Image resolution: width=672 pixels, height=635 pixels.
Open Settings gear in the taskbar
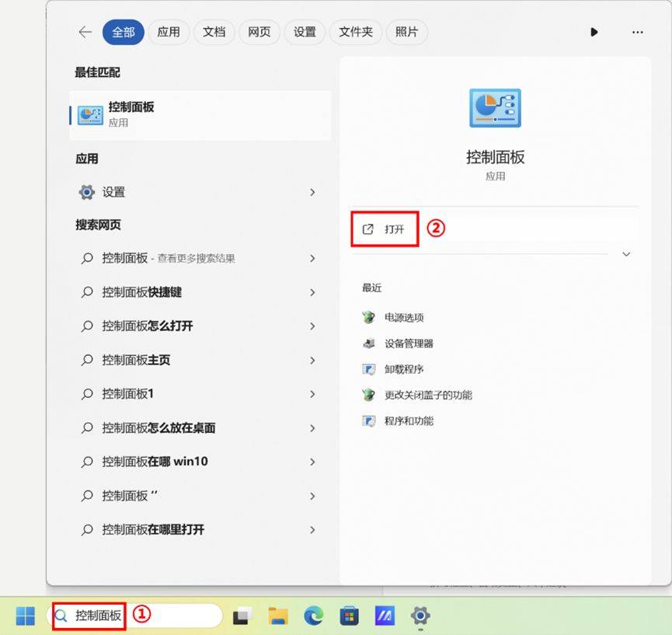pyautogui.click(x=420, y=616)
